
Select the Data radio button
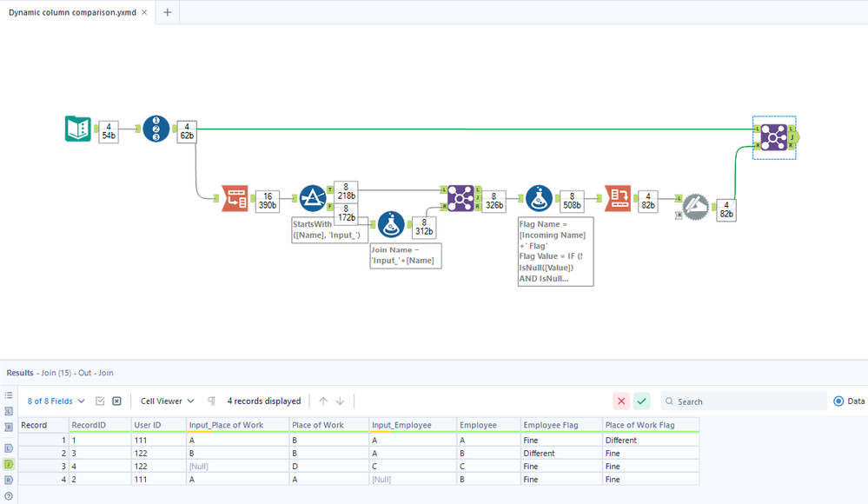(x=838, y=401)
